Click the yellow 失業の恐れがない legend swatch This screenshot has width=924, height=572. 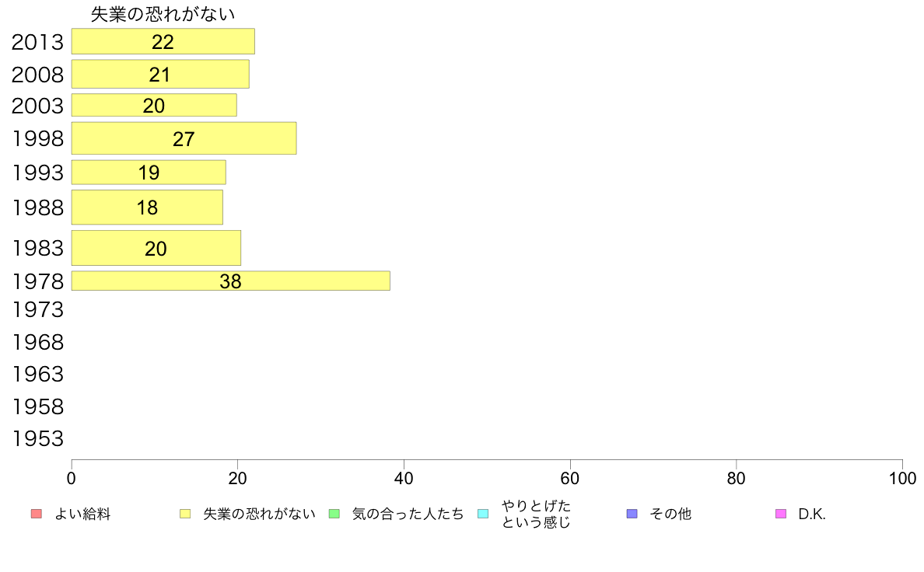point(185,514)
